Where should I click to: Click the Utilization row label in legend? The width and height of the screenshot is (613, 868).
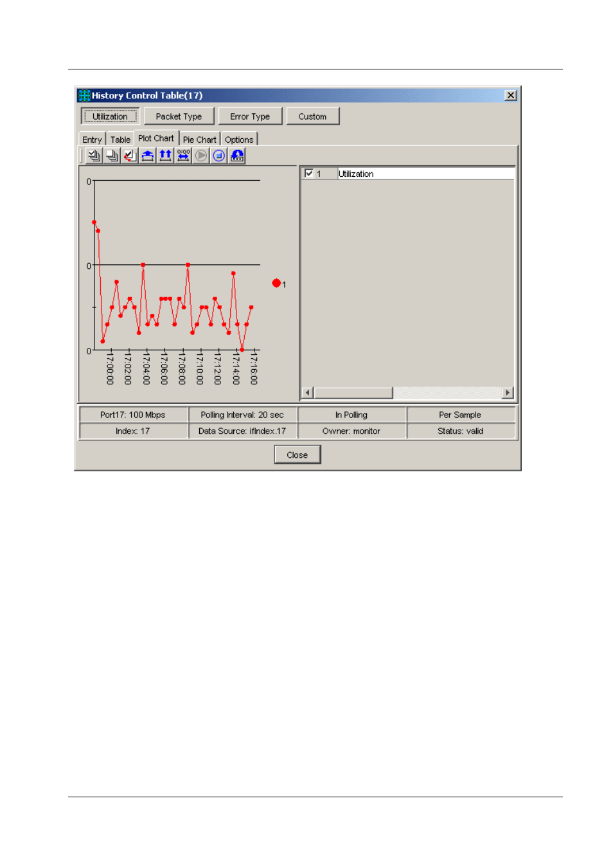click(356, 174)
